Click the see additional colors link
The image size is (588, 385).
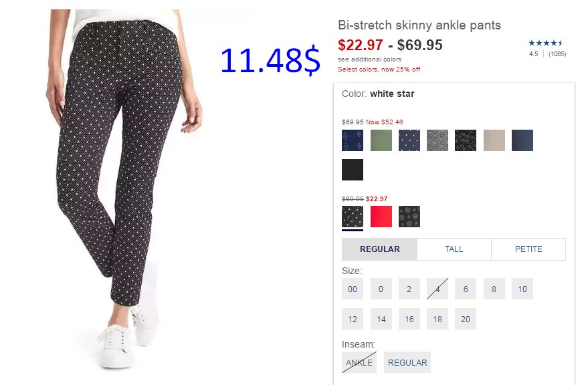(369, 59)
